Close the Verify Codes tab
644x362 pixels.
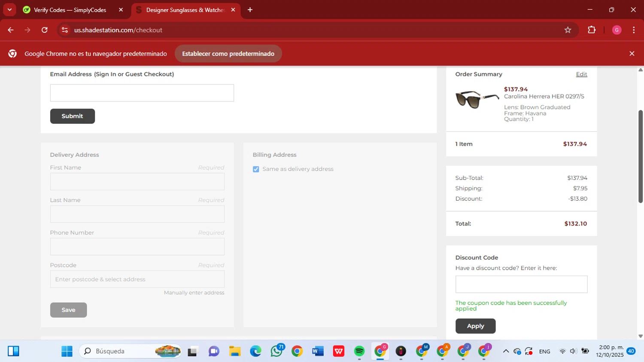[121, 10]
